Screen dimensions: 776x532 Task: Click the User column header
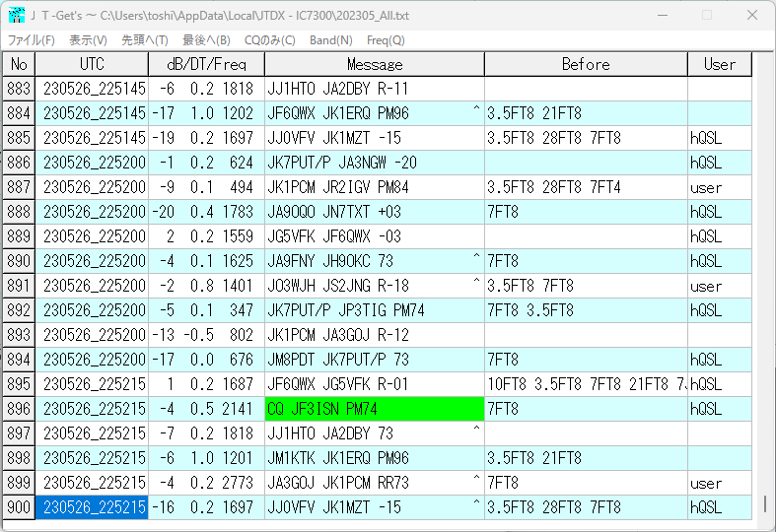tap(720, 64)
